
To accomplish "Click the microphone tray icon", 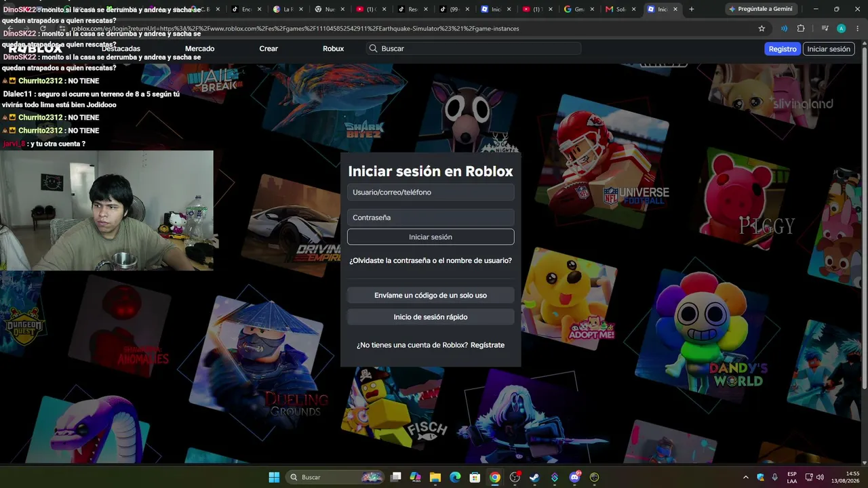I will click(774, 477).
